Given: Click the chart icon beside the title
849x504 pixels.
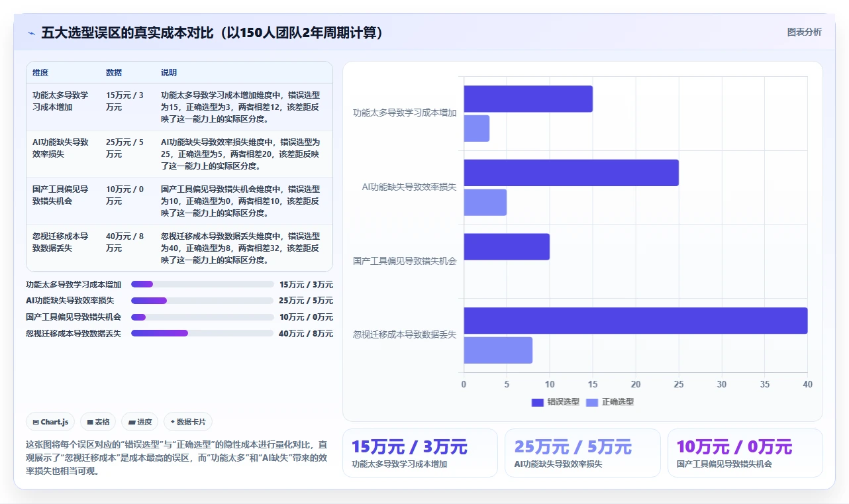Looking at the screenshot, I should (x=31, y=33).
